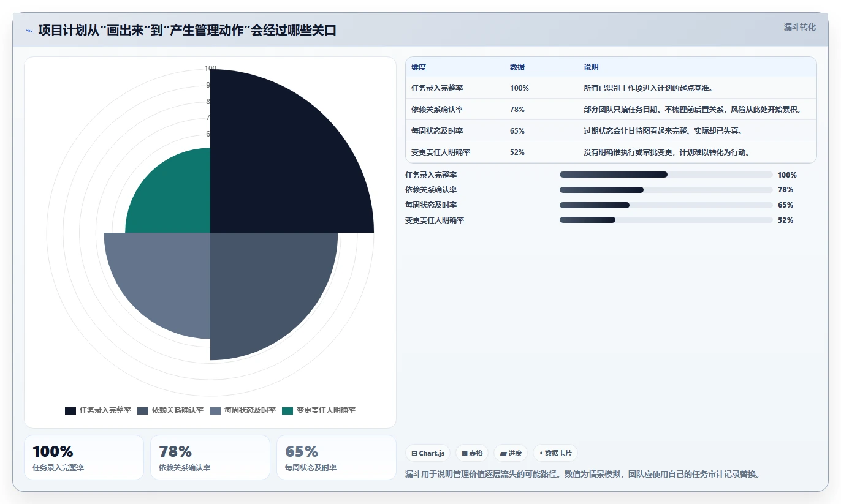Click the 每周状态及时率 progress bar

[x=666, y=205]
